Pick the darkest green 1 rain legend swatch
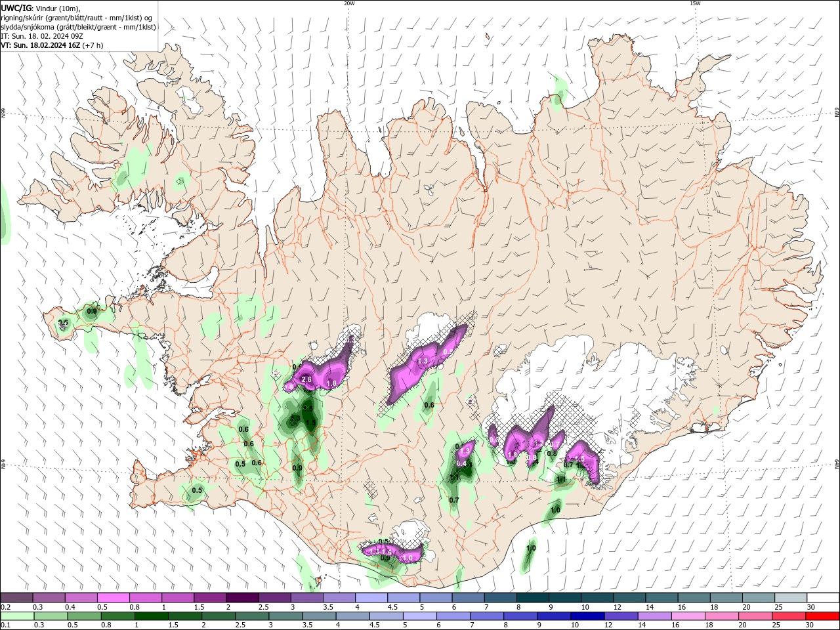840x630 pixels. (x=151, y=616)
